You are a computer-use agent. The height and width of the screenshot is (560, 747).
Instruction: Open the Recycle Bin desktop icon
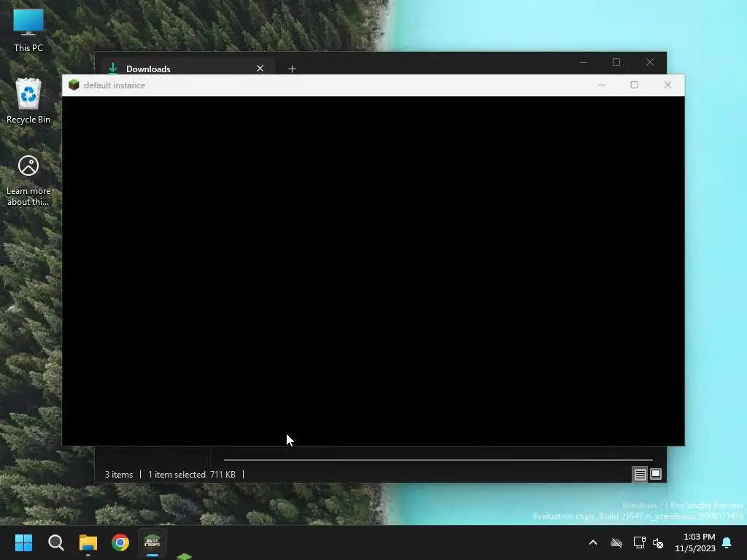28,101
